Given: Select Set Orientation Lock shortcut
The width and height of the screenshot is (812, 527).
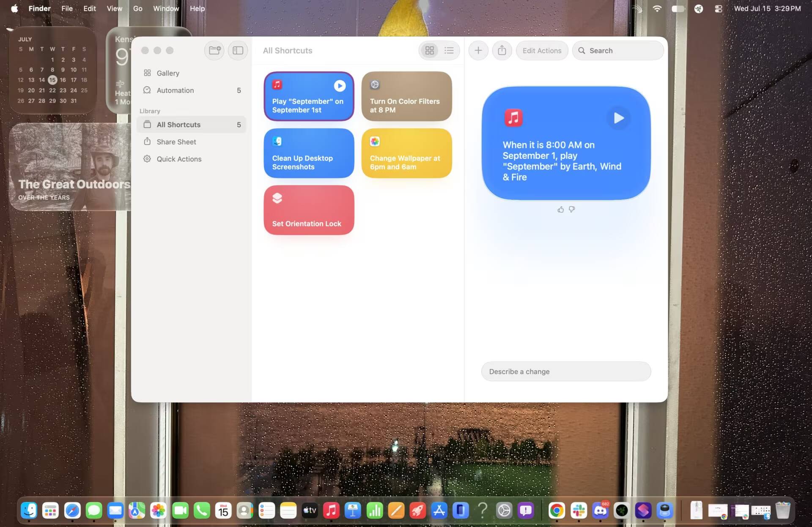Looking at the screenshot, I should click(309, 210).
